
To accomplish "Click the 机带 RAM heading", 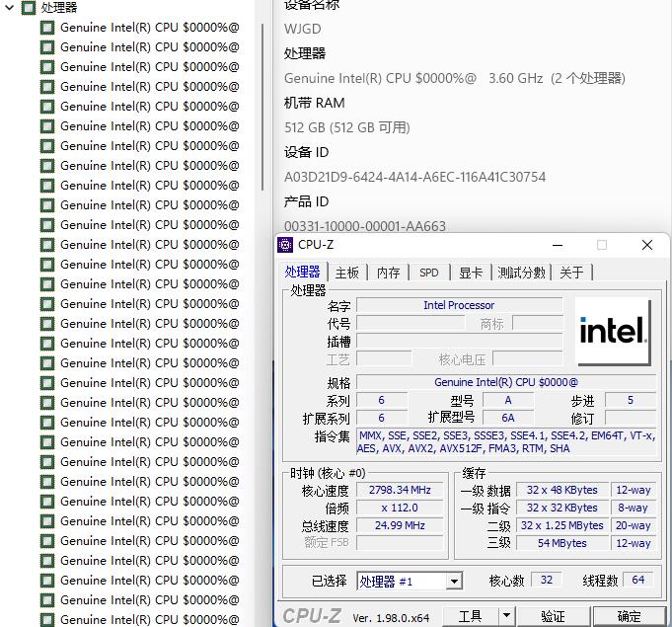I will pos(315,103).
